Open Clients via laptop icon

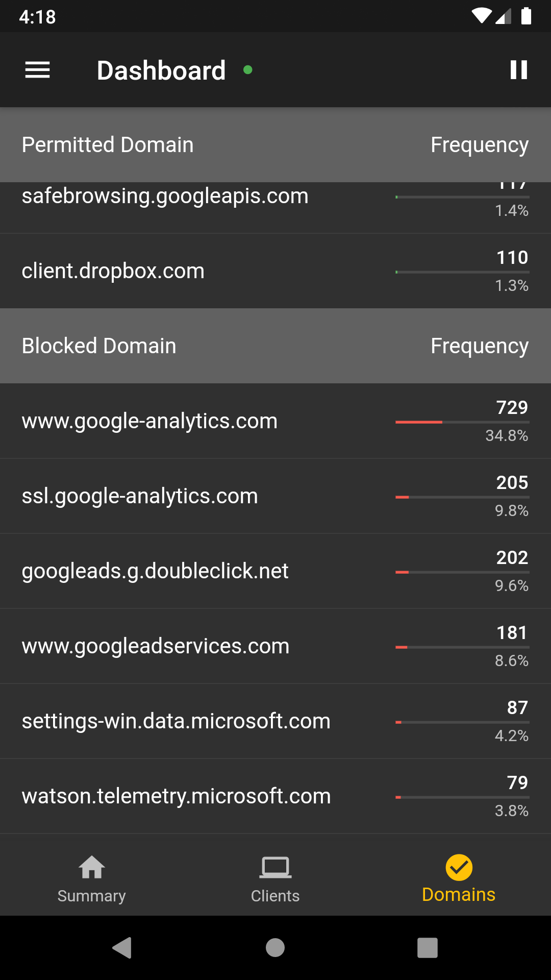(x=275, y=867)
